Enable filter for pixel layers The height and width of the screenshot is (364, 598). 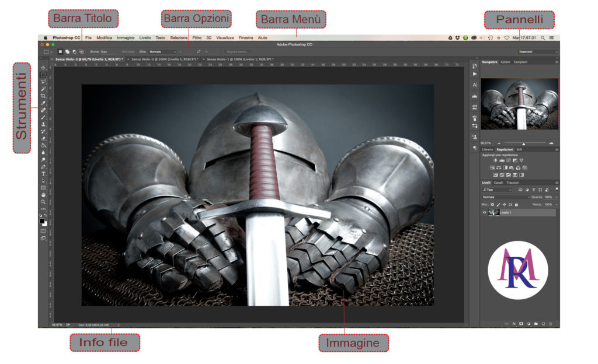coord(520,190)
